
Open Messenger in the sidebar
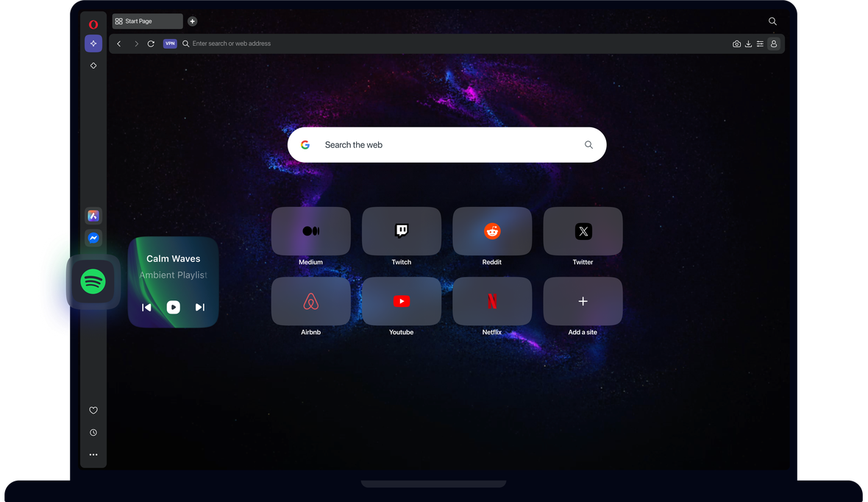(x=93, y=238)
